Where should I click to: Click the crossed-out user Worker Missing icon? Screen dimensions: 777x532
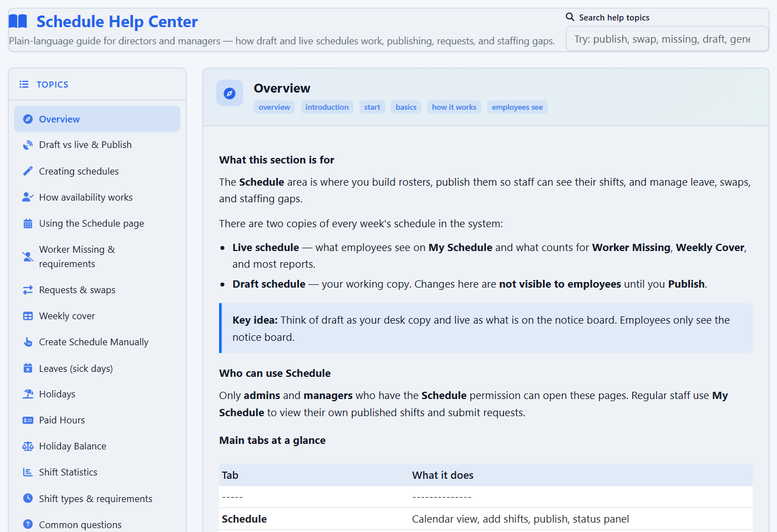[x=28, y=257]
